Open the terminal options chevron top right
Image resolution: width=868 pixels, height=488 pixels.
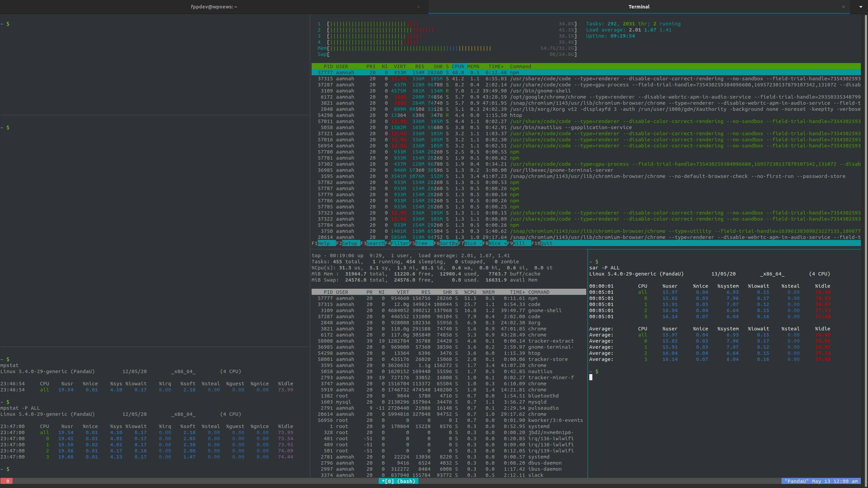coord(861,7)
